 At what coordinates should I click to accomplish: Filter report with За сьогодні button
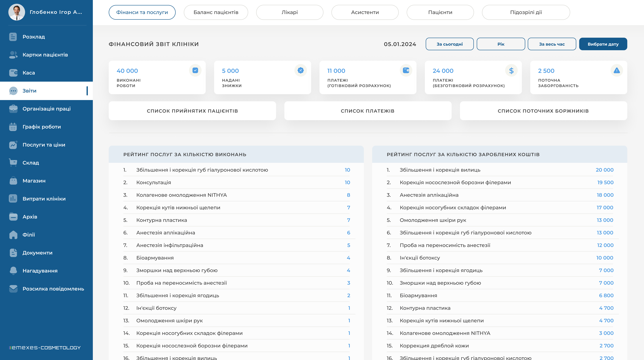450,44
